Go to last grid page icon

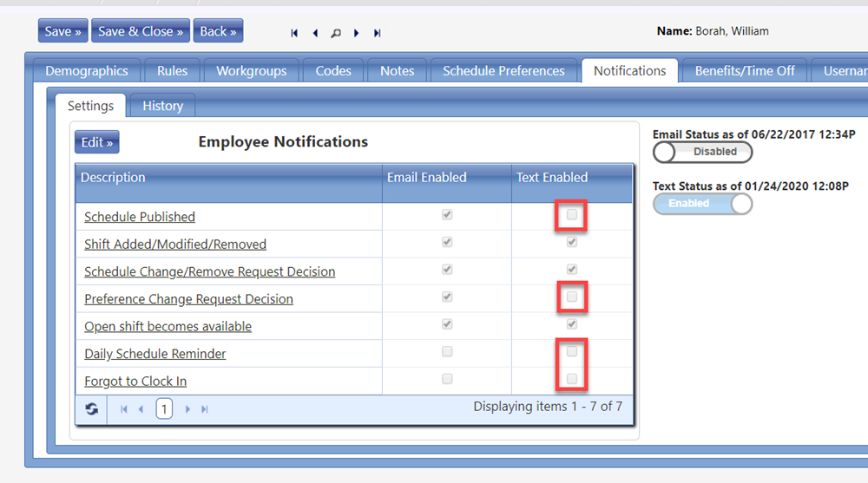204,409
